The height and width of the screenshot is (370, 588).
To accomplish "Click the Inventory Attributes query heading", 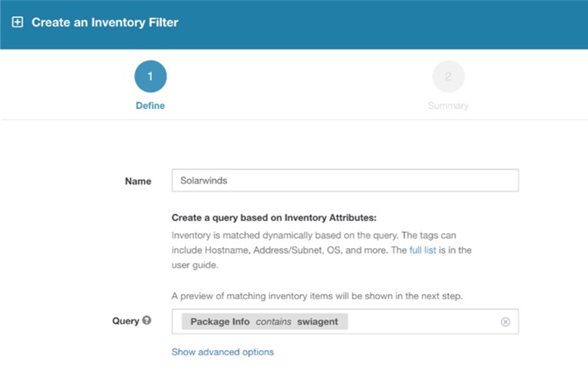I will click(x=274, y=218).
